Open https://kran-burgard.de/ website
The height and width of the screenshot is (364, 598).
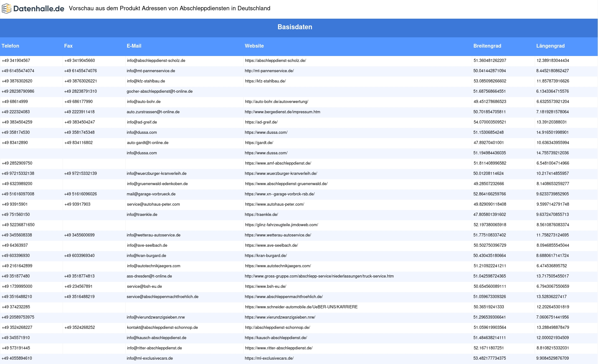click(x=266, y=256)
